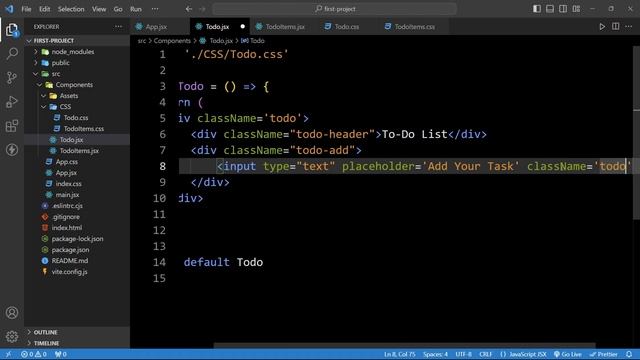Show more menu bar items ellipsis
640x360 pixels.
pyautogui.click(x=155, y=9)
